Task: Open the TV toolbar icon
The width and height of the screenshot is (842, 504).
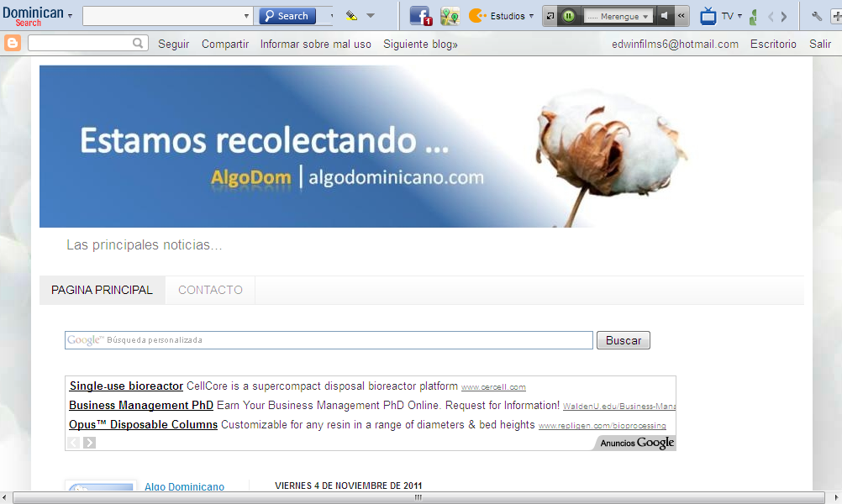Action: tap(708, 17)
